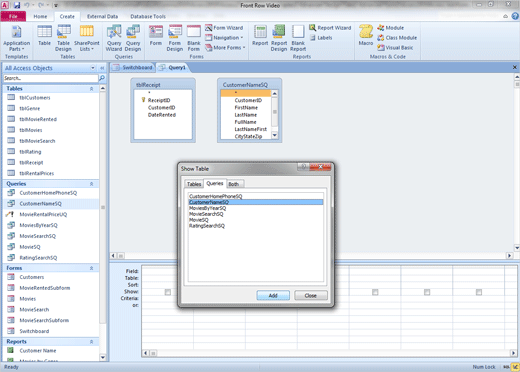Click the Labels button

[x=321, y=38]
